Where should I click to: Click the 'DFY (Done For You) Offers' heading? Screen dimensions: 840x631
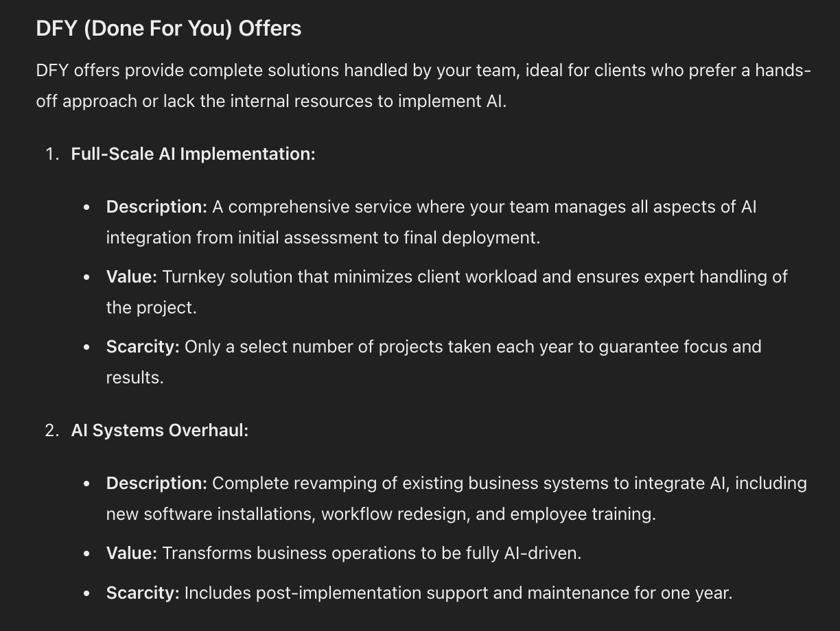168,29
